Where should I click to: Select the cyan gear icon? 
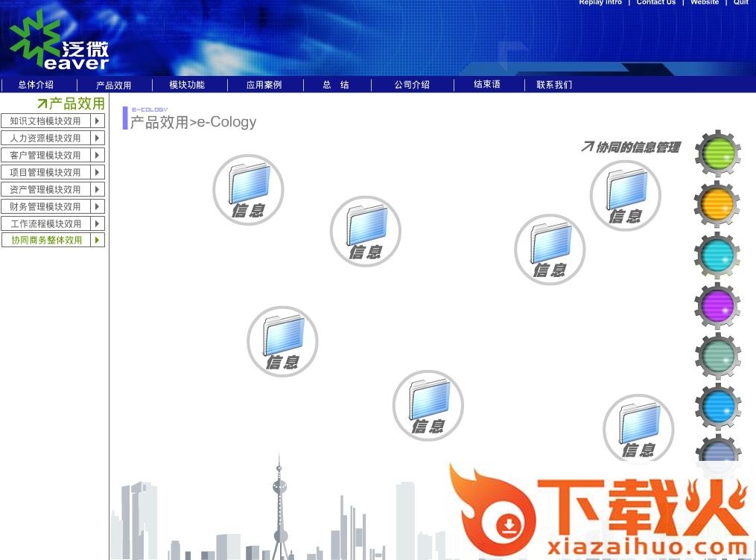click(716, 255)
